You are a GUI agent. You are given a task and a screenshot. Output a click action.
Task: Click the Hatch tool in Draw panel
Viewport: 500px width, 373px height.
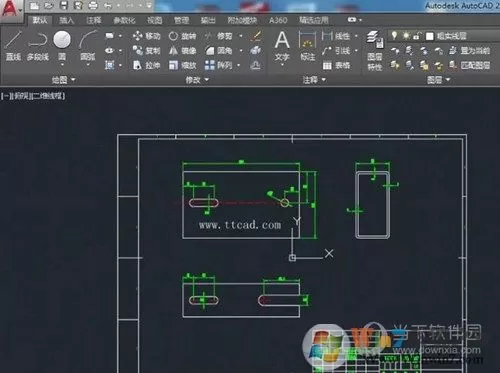(x=110, y=65)
